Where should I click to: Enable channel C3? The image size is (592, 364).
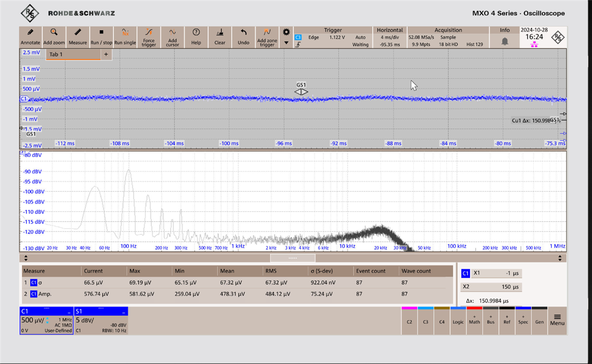426,321
